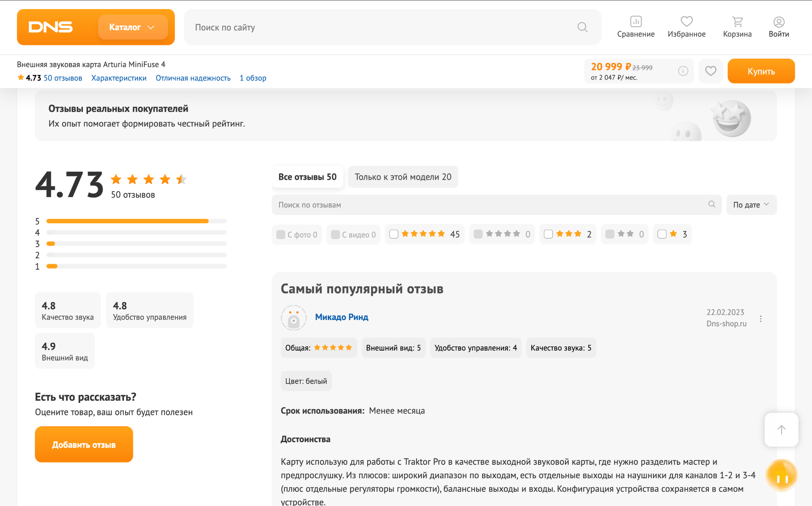Click the Цвет: белый tag
The height and width of the screenshot is (506, 812).
pyautogui.click(x=306, y=381)
